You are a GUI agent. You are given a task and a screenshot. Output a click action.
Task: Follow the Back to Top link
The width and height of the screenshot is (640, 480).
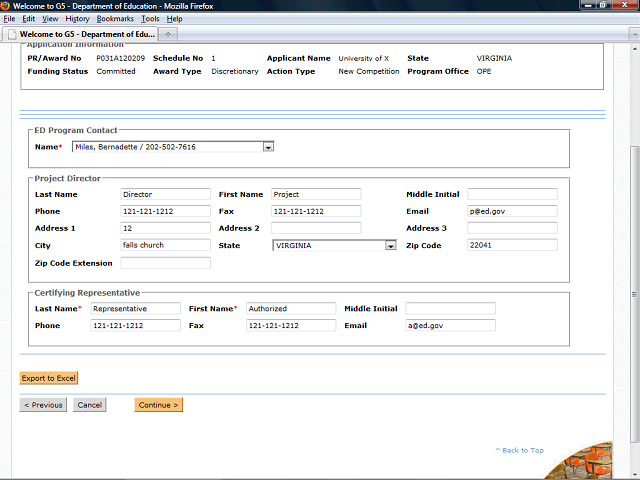pos(520,450)
